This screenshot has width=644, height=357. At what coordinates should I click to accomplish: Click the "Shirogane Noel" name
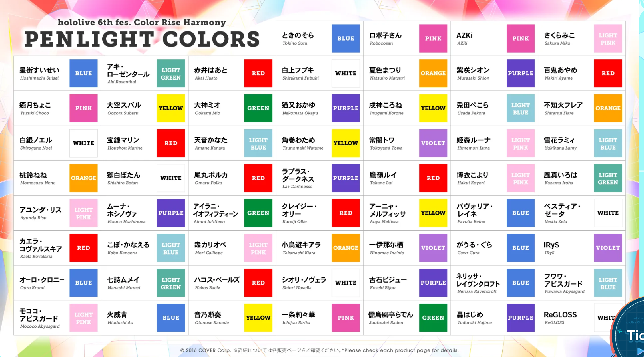tap(36, 148)
